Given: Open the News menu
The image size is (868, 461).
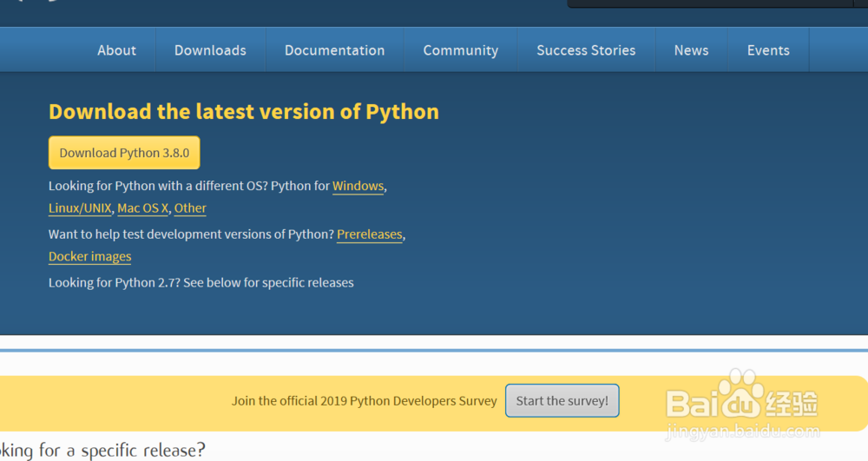Looking at the screenshot, I should (x=691, y=50).
